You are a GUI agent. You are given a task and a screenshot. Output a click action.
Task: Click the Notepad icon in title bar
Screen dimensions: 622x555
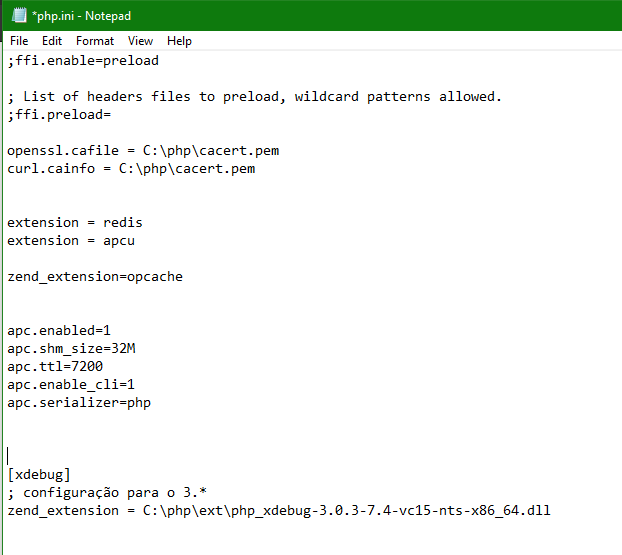click(x=19, y=15)
